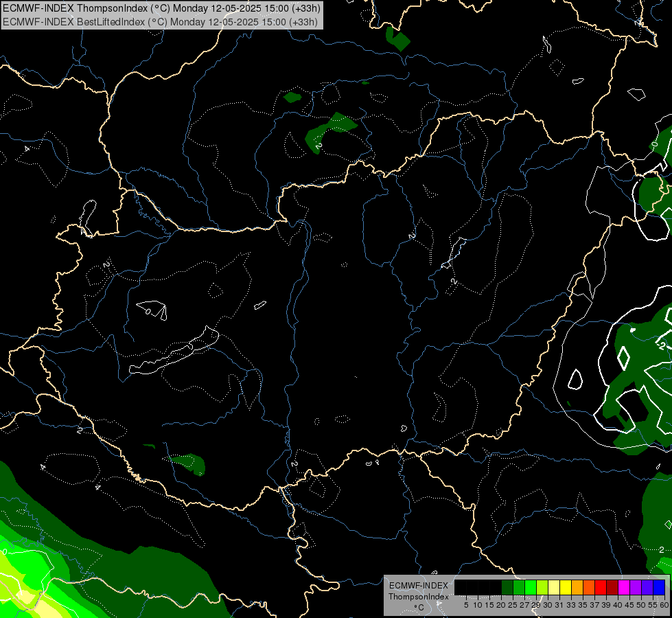Click the legend scale value 55
672x618 pixels.
[x=653, y=605]
